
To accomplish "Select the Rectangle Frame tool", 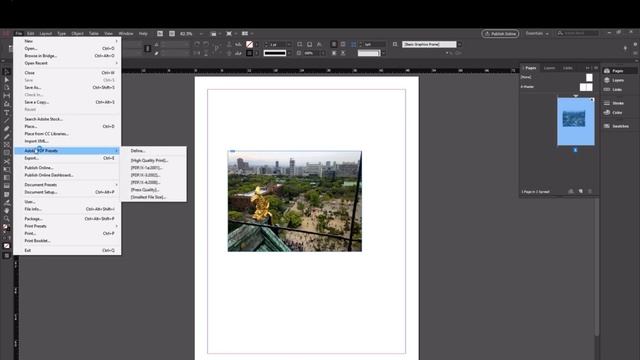I will (7, 145).
